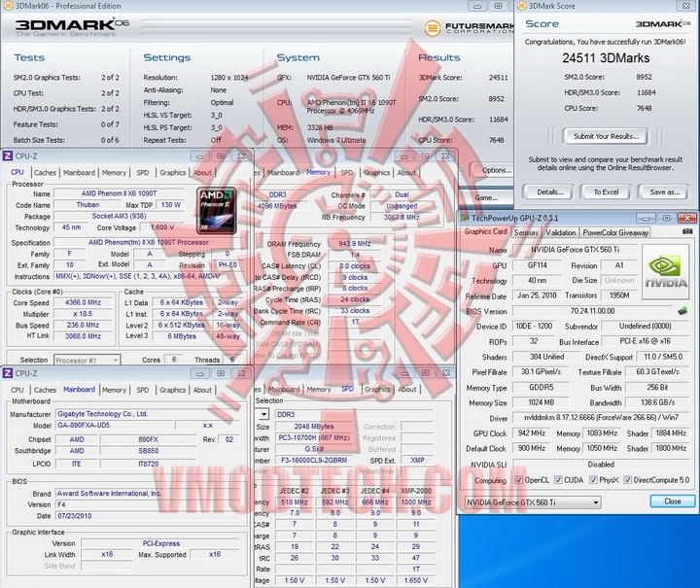700x588 pixels.
Task: Click the 24511 3DMarks score text
Action: [x=606, y=58]
